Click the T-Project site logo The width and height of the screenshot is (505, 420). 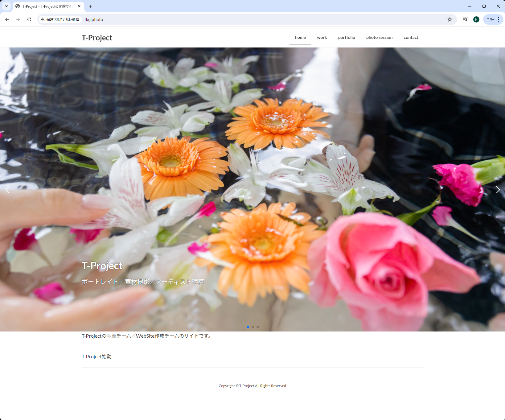(x=97, y=38)
